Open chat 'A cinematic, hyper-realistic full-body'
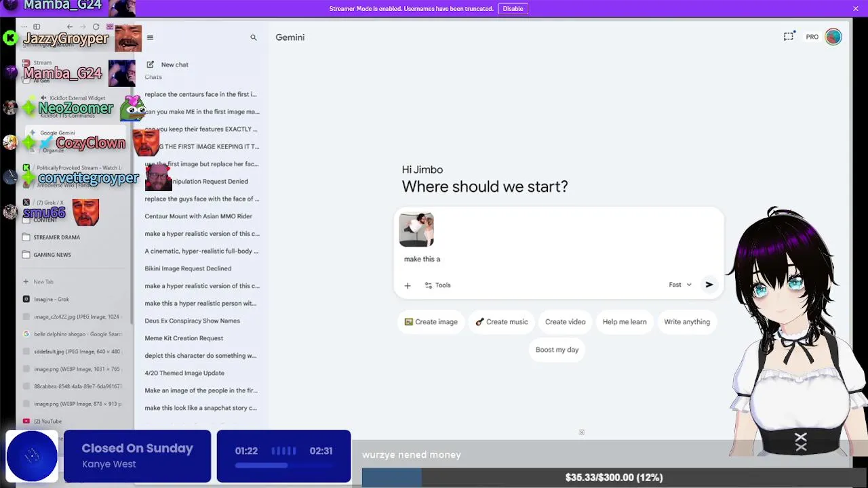 [x=201, y=251]
